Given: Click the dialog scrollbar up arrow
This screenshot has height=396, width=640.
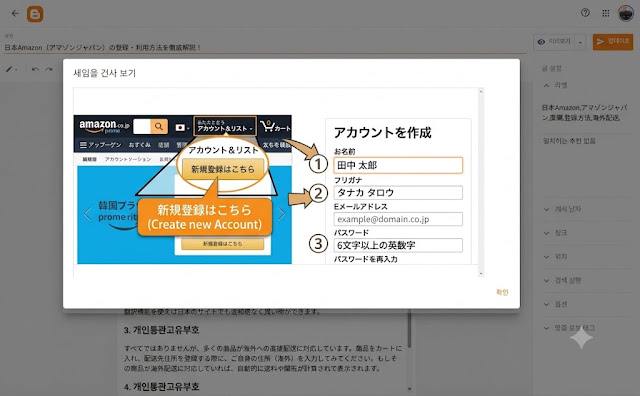Looking at the screenshot, I should tap(481, 91).
